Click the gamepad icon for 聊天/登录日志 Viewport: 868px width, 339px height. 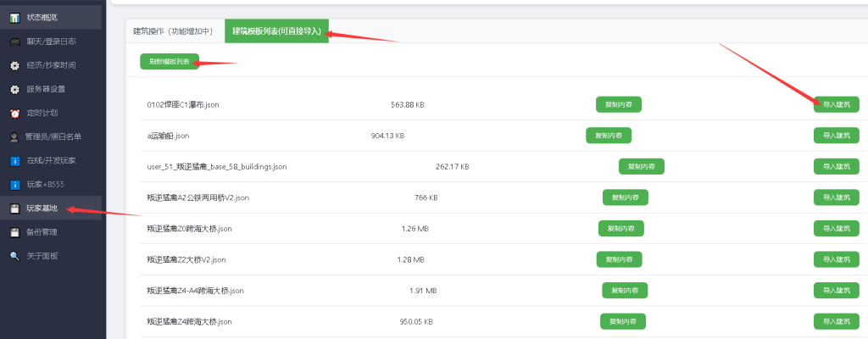pyautogui.click(x=14, y=42)
